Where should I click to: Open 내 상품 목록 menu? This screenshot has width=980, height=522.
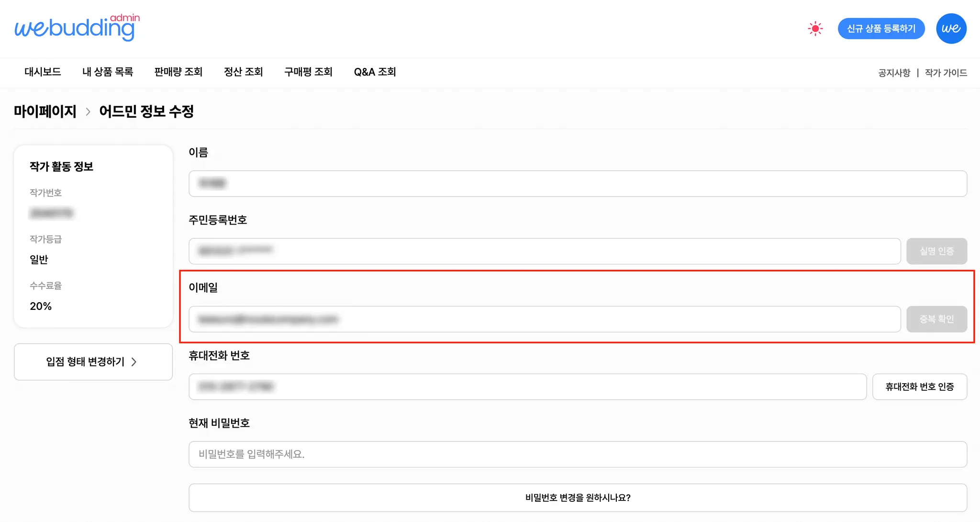tap(108, 72)
